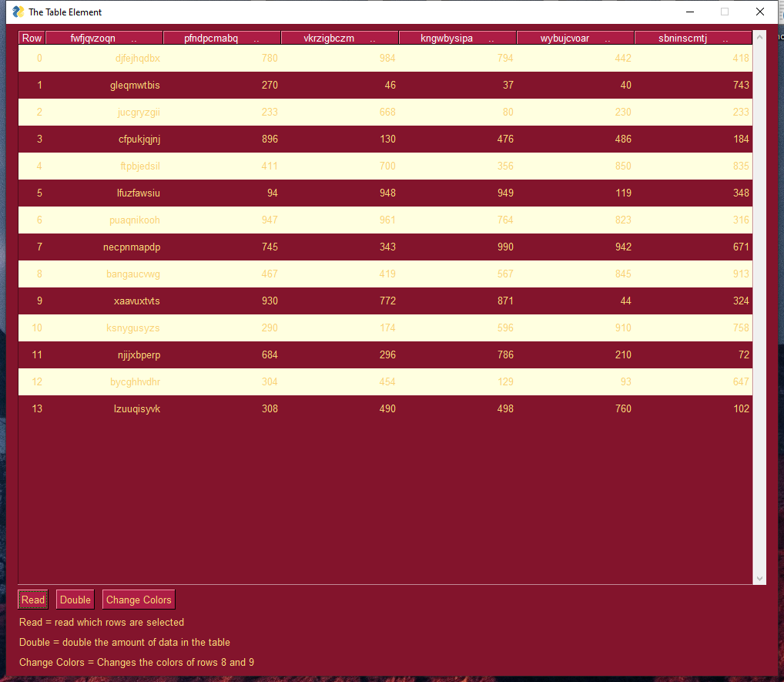The width and height of the screenshot is (784, 682).
Task: Select the wybujcvoar column header
Action: [575, 39]
